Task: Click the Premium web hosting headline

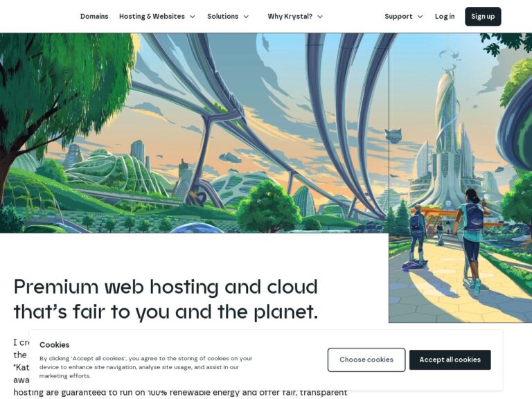Action: click(166, 299)
